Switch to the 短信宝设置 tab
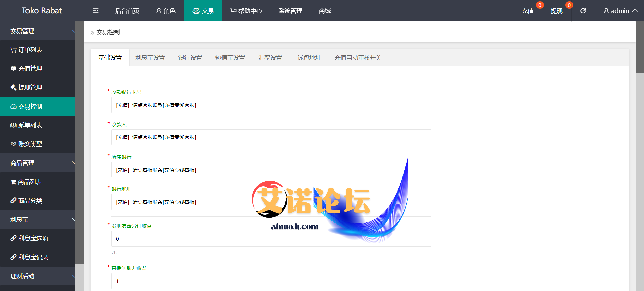The height and width of the screenshot is (291, 644). click(x=230, y=58)
